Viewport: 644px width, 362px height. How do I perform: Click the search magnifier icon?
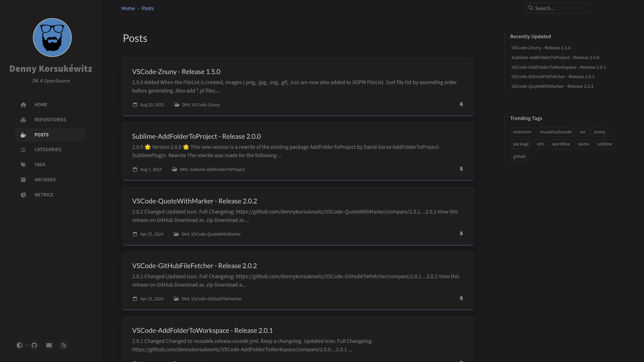pos(531,8)
